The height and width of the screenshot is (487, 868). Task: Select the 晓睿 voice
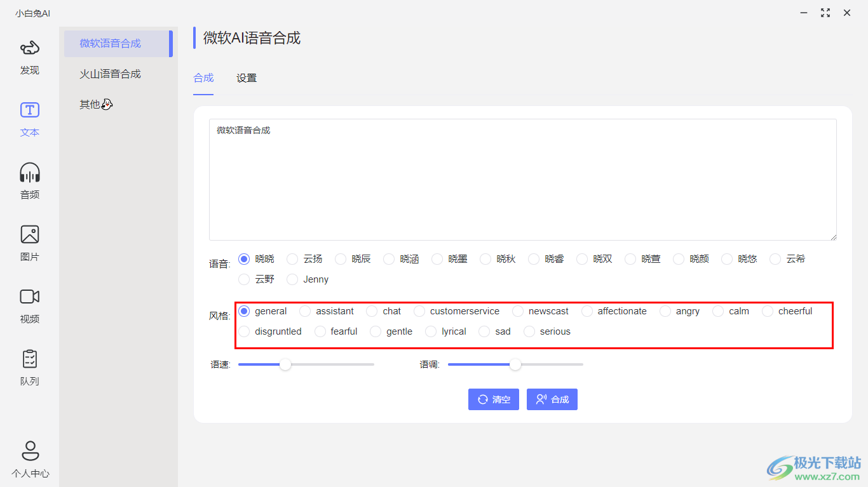(x=546, y=259)
